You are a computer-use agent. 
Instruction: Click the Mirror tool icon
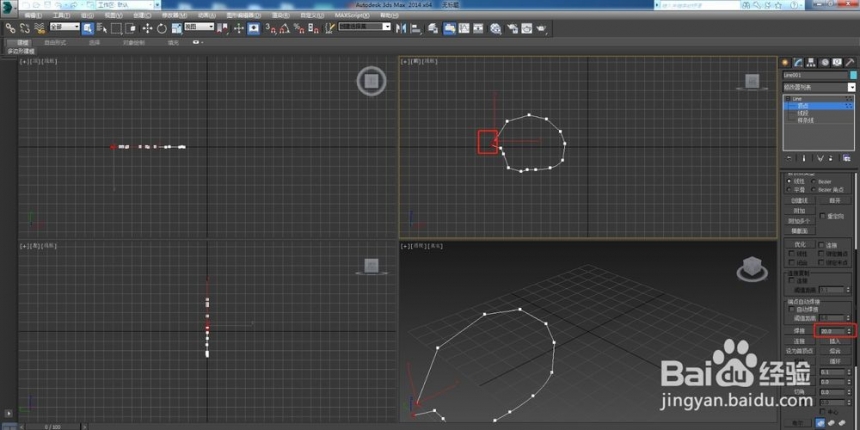(x=401, y=28)
